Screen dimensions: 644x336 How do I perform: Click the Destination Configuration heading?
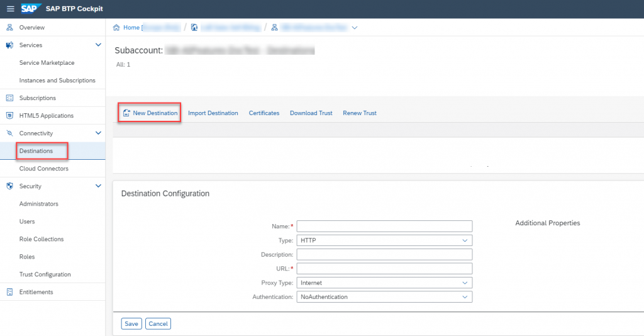(x=165, y=193)
